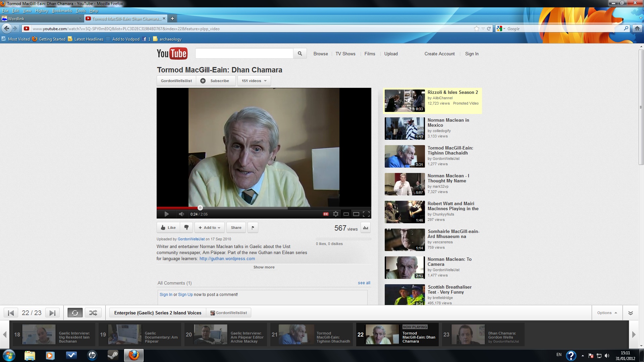This screenshot has width=644, height=362.
Task: Toggle playlist shuffle button
Action: [93, 313]
